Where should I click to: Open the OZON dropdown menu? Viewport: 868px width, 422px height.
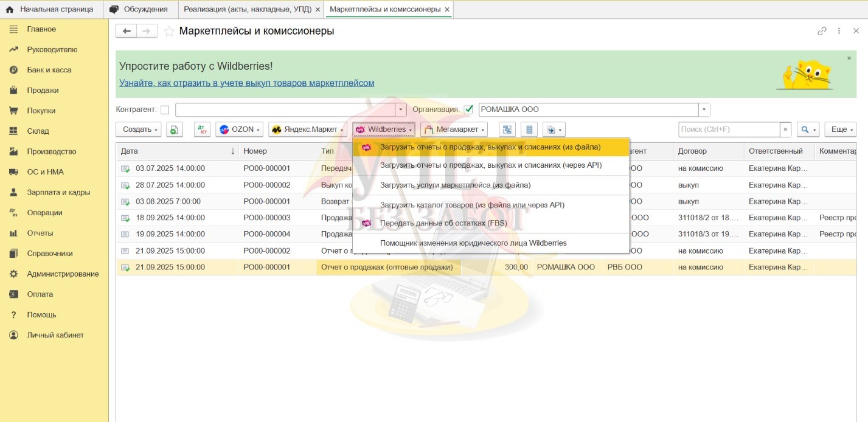pyautogui.click(x=239, y=130)
